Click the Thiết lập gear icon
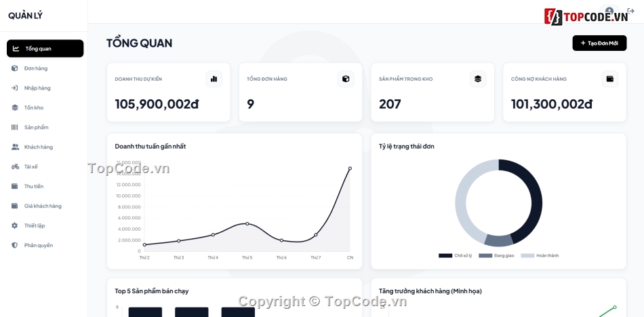644x317 pixels. [x=15, y=226]
